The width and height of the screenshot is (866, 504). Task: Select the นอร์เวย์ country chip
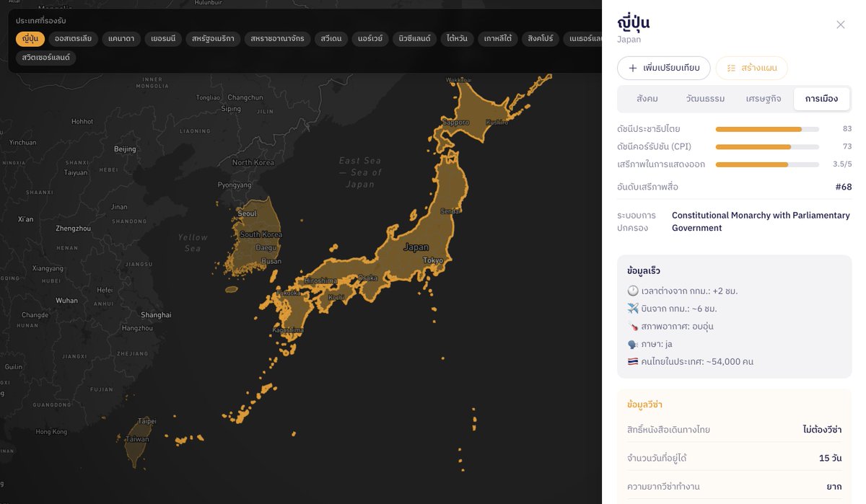coord(370,39)
